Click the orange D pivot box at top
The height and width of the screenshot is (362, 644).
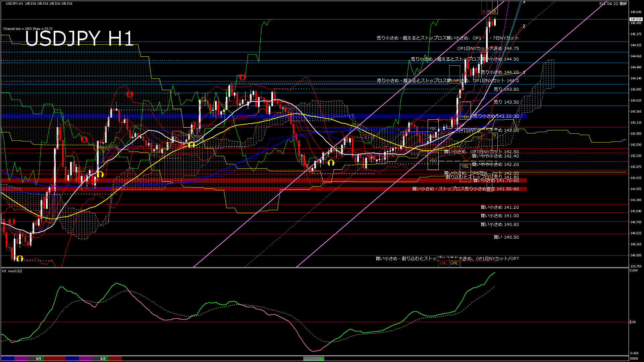pyautogui.click(x=494, y=12)
